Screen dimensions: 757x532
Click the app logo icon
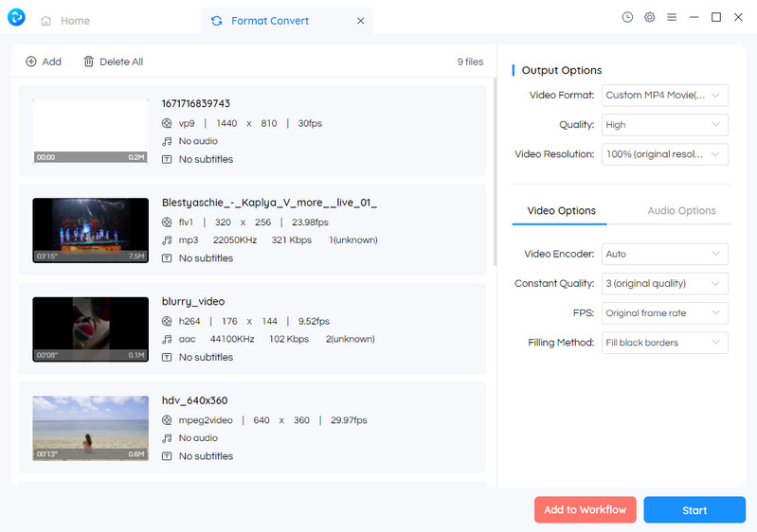[16, 17]
